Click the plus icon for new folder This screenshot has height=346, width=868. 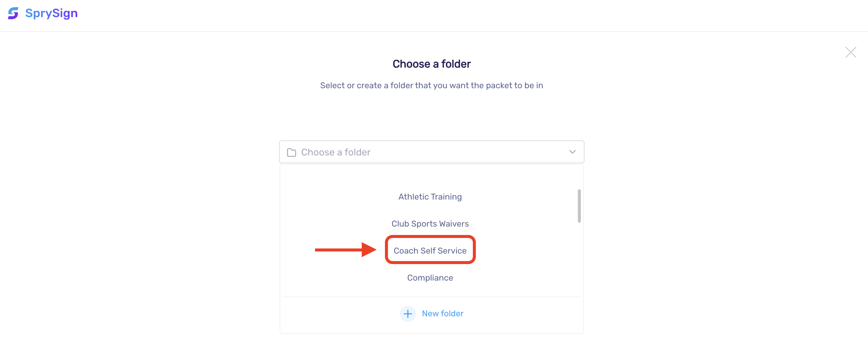point(408,314)
